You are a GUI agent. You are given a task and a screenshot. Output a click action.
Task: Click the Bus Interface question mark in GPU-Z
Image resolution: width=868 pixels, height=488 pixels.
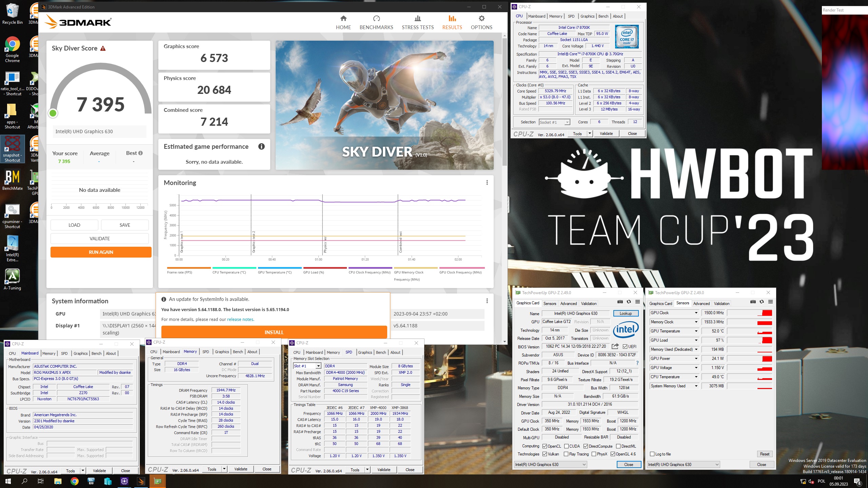tap(637, 363)
